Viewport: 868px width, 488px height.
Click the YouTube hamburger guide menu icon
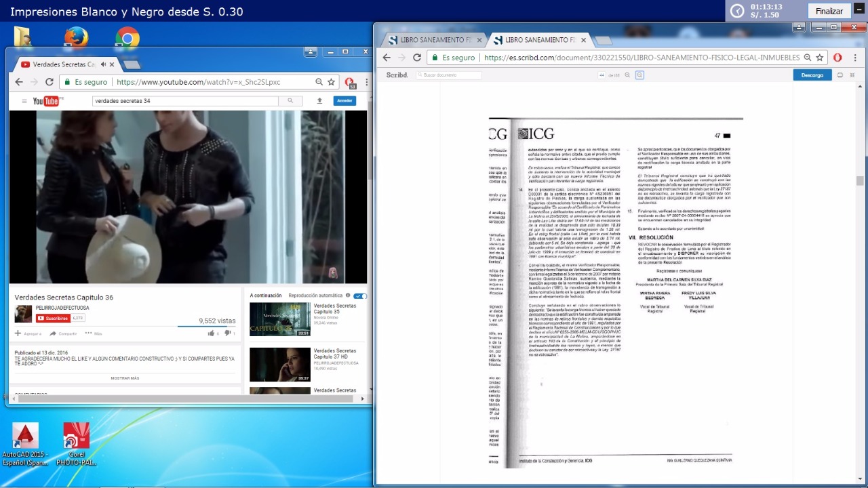(24, 101)
